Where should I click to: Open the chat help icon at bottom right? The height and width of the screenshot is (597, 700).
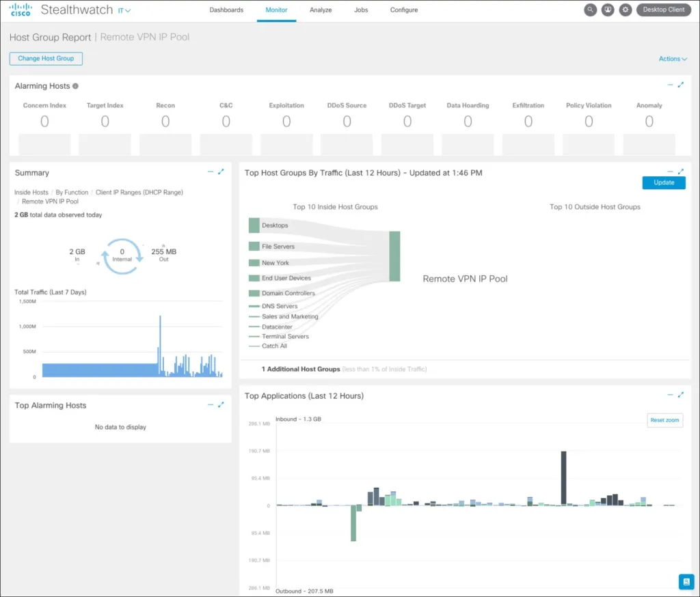pyautogui.click(x=686, y=581)
